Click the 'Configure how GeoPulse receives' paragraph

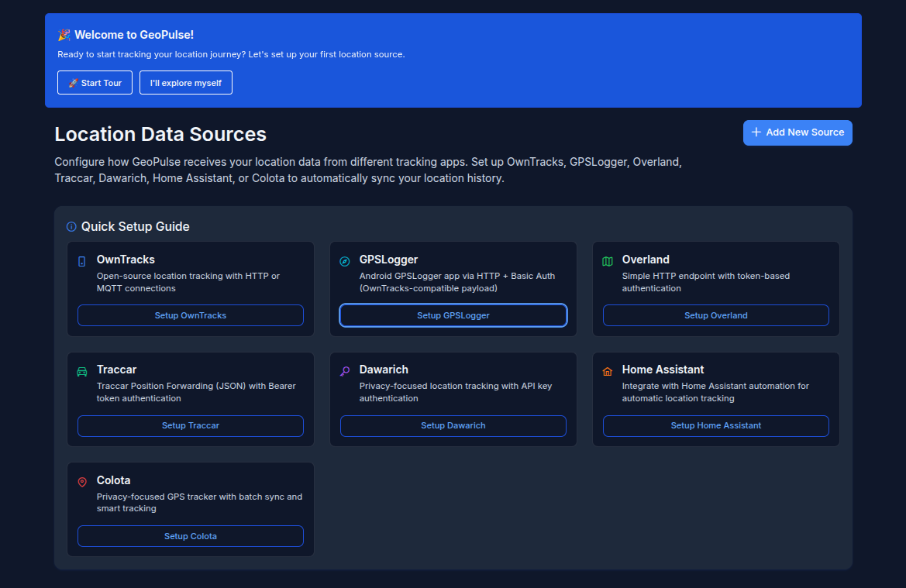pyautogui.click(x=368, y=170)
